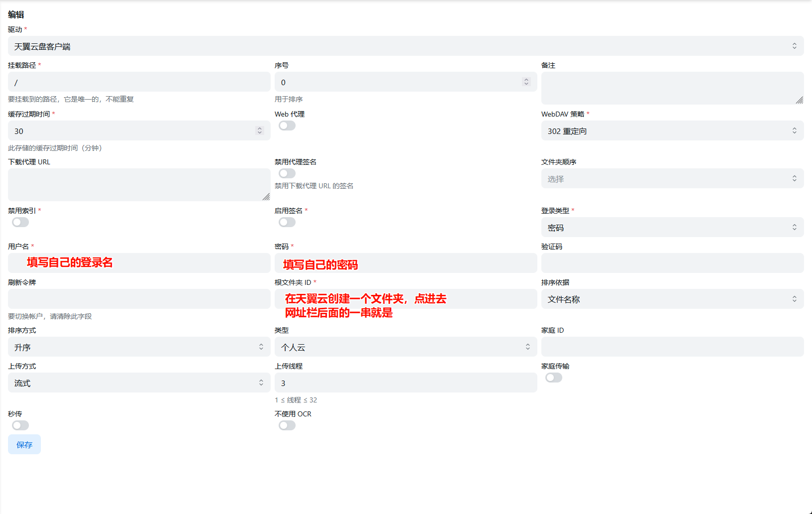Click the 备注 remarks text area
Screen dimensions: 812x514
coord(672,88)
